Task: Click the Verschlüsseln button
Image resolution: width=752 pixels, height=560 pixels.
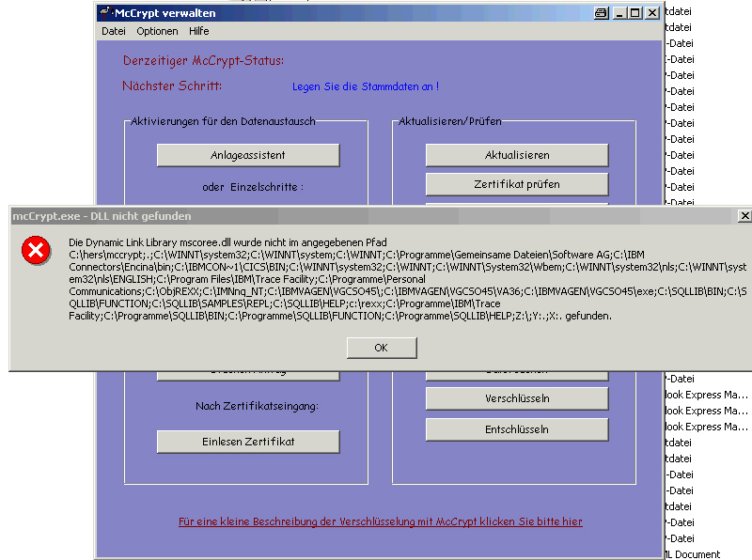Action: [x=517, y=398]
